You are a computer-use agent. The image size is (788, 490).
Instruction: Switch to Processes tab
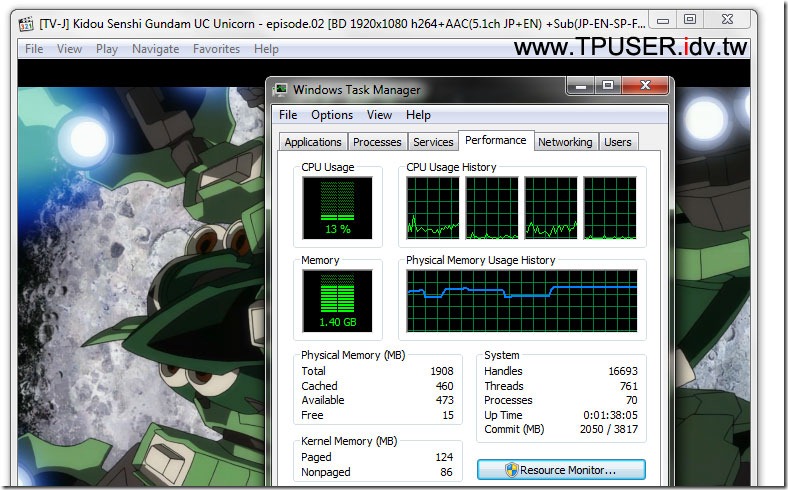377,142
